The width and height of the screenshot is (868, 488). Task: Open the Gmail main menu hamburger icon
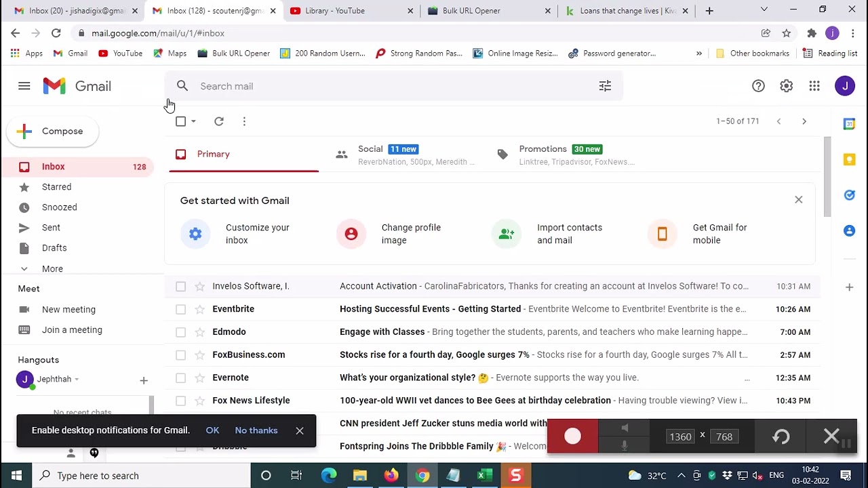(24, 86)
